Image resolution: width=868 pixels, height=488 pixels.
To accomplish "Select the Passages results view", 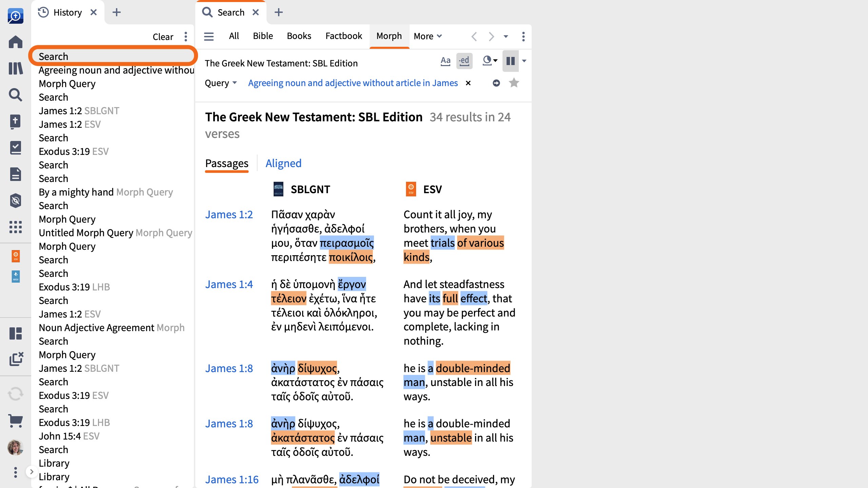I will pos(227,163).
